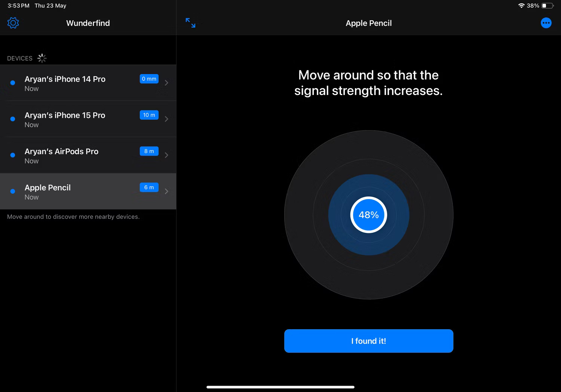The width and height of the screenshot is (561, 392).
Task: Toggle the blue status dot beside iPhone 14 Pro
Action: point(12,82)
